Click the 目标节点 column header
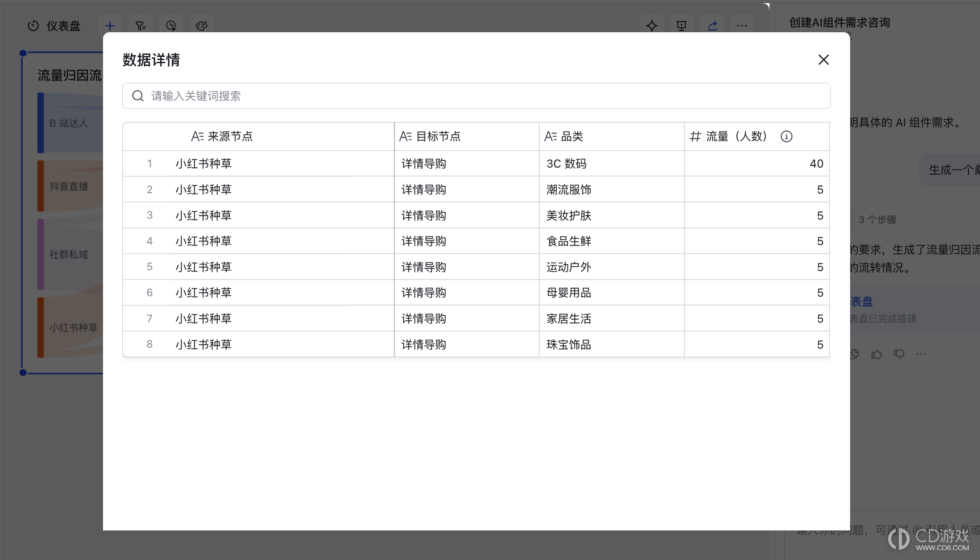Screen dimensions: 980x560 click(467, 136)
